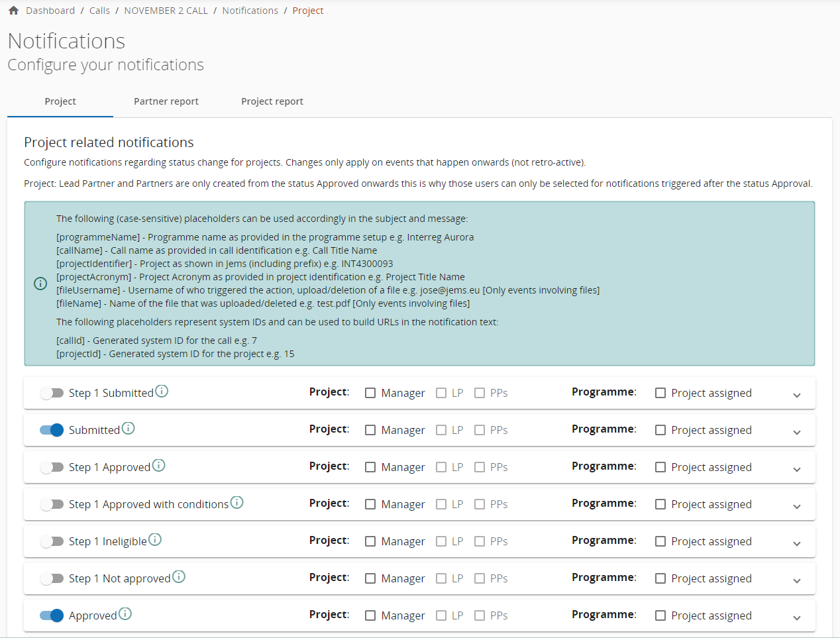
Task: Expand the Approved notification row
Action: [797, 617]
